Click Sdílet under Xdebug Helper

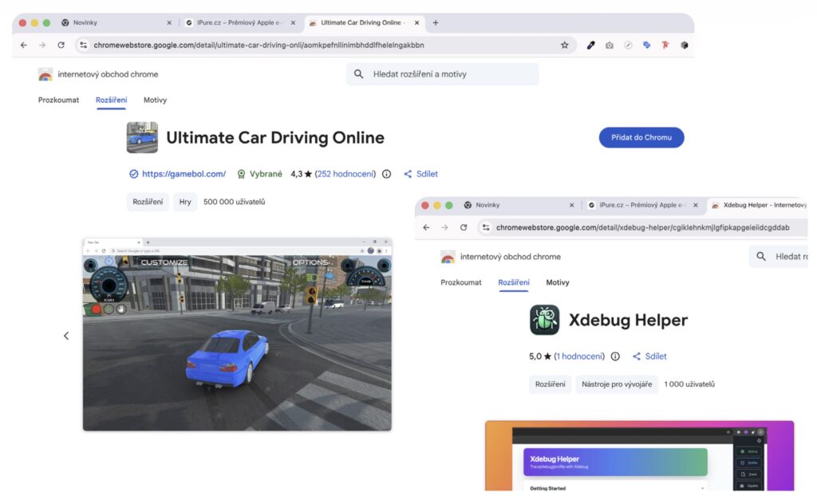pyautogui.click(x=649, y=356)
